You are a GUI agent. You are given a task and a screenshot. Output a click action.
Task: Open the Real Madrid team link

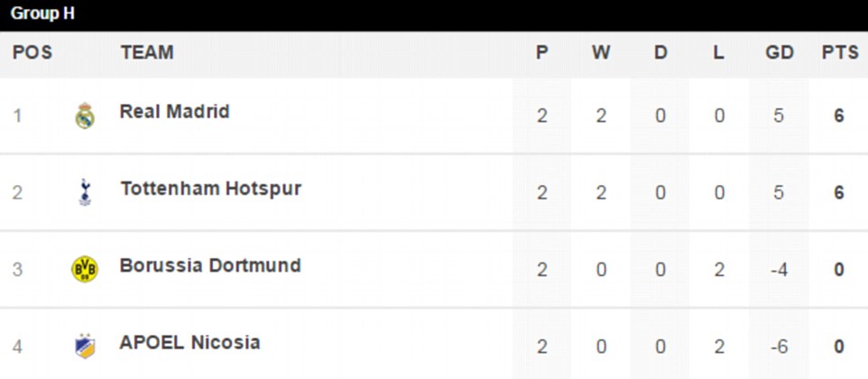point(174,112)
